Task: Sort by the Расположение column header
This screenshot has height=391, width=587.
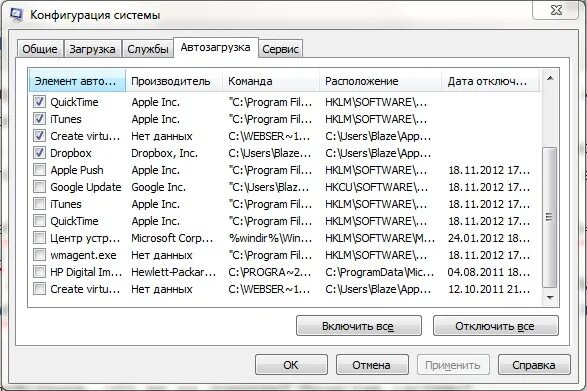Action: [380, 81]
